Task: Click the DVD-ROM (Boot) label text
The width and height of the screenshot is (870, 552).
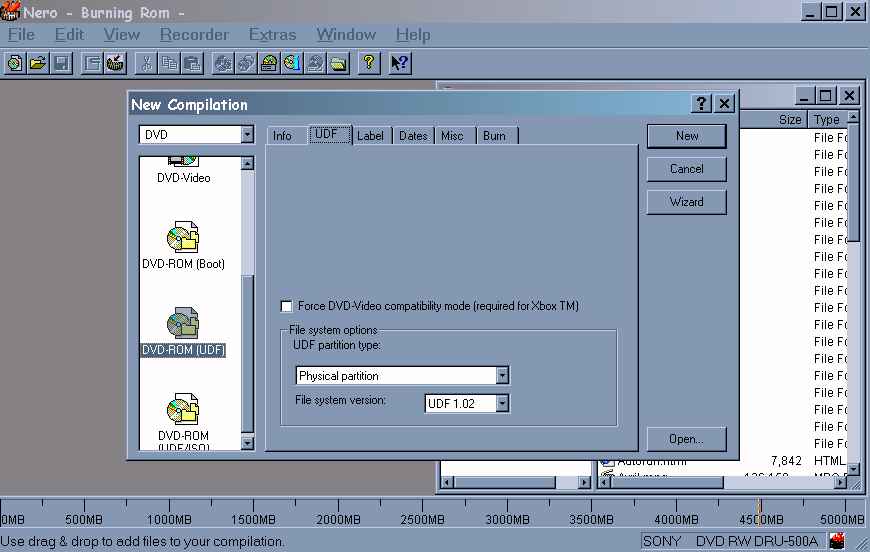Action: tap(184, 264)
